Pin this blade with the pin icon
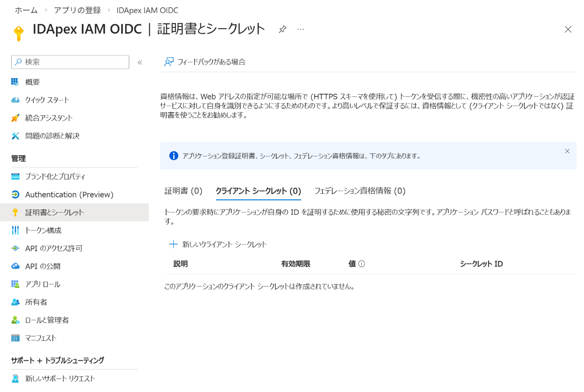Viewport: 584px width, 392px height. (x=282, y=30)
